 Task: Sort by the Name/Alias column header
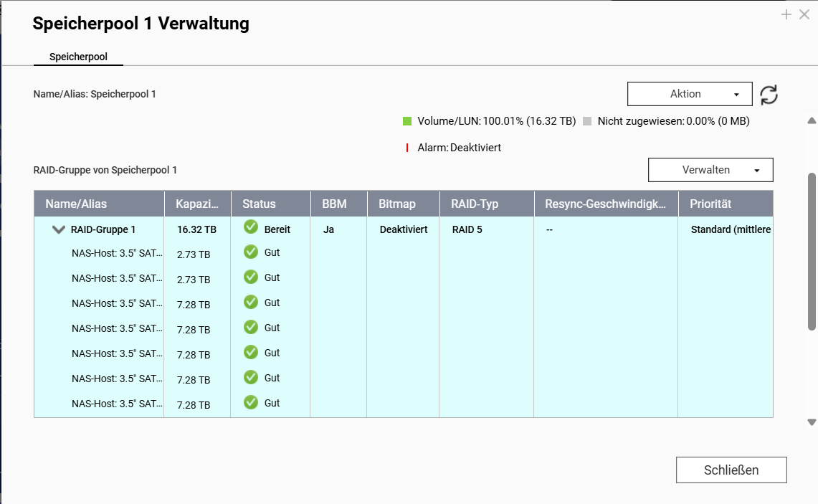coord(76,204)
